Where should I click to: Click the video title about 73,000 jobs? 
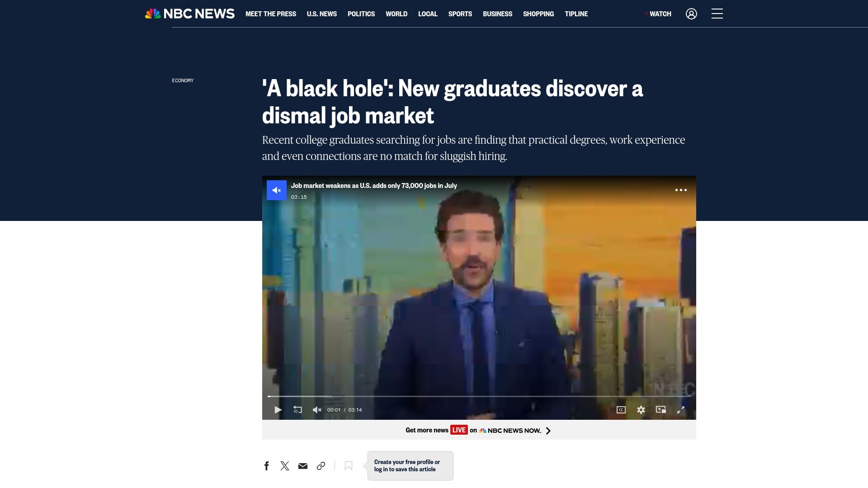[374, 186]
